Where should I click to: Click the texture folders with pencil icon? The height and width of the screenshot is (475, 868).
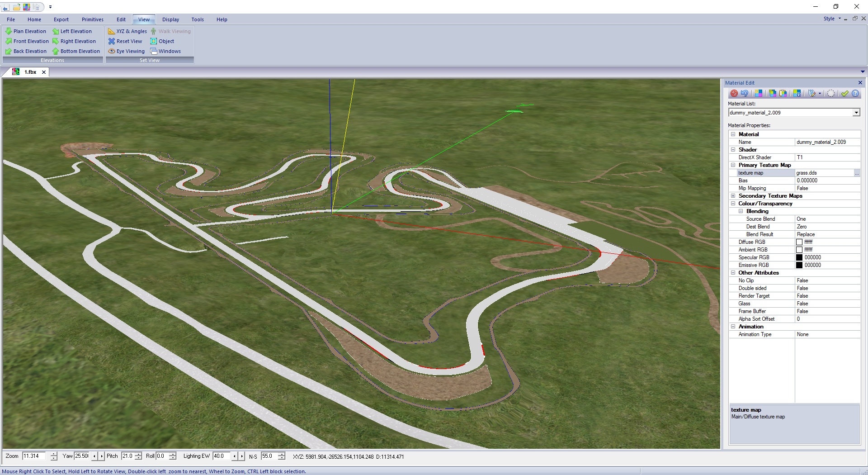[x=812, y=93]
